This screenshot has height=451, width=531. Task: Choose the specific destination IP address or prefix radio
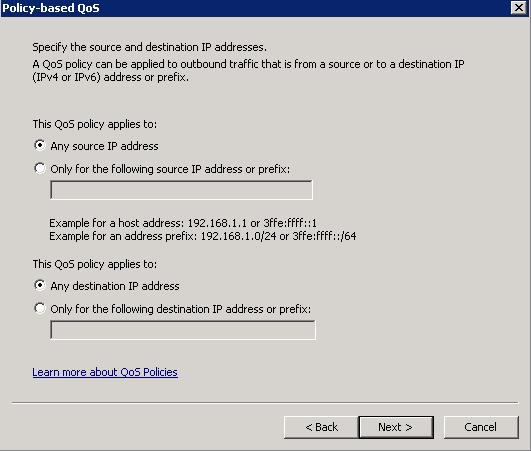pyautogui.click(x=40, y=308)
